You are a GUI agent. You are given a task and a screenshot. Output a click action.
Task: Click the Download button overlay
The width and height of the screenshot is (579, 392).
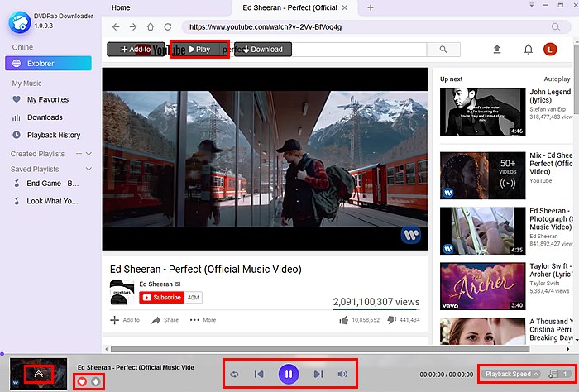pos(262,50)
